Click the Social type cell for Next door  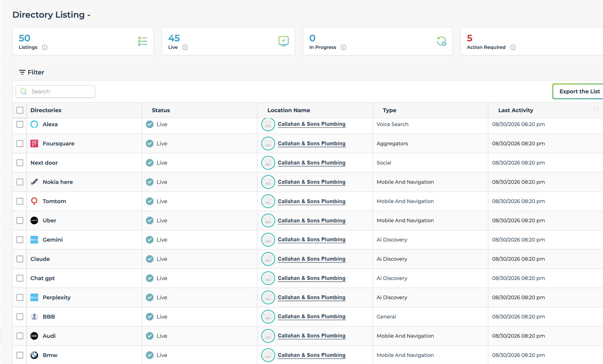(x=384, y=163)
